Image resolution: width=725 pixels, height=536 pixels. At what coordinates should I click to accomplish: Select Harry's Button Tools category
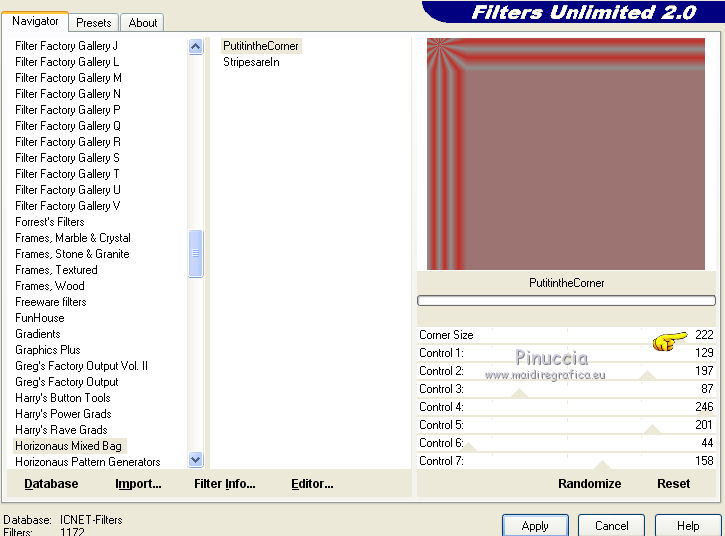tap(62, 398)
